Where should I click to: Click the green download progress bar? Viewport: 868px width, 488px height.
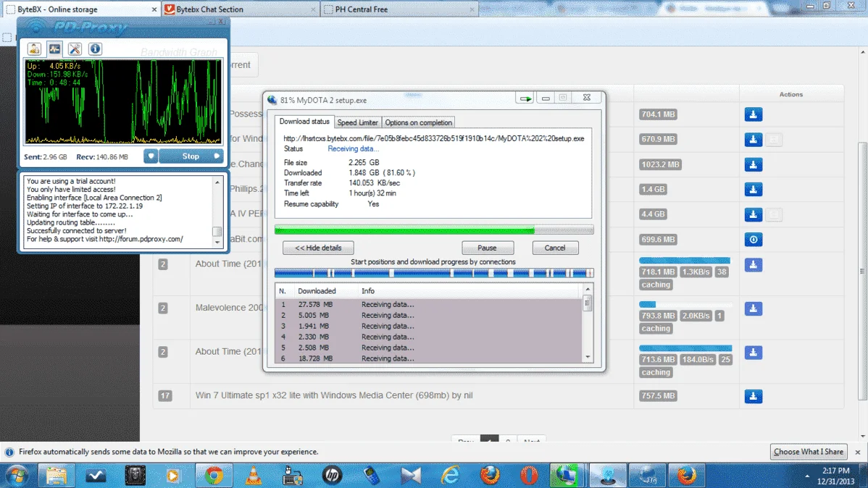pos(434,230)
